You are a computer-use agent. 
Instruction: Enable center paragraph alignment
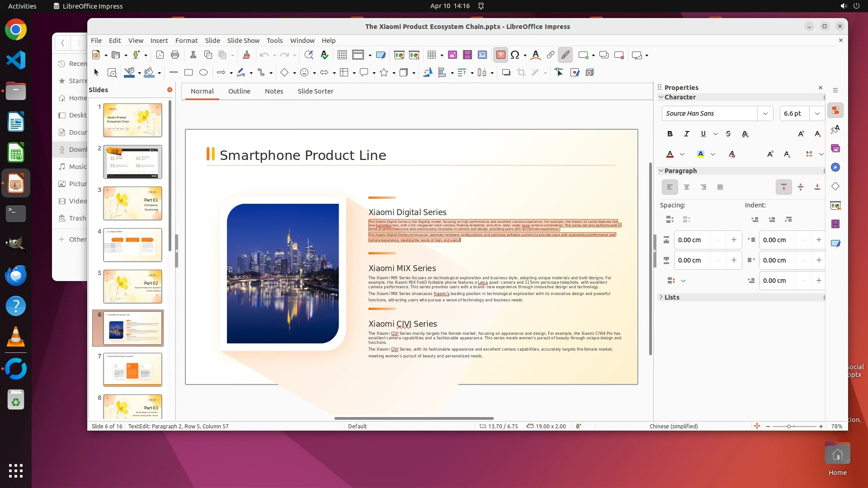tap(686, 187)
